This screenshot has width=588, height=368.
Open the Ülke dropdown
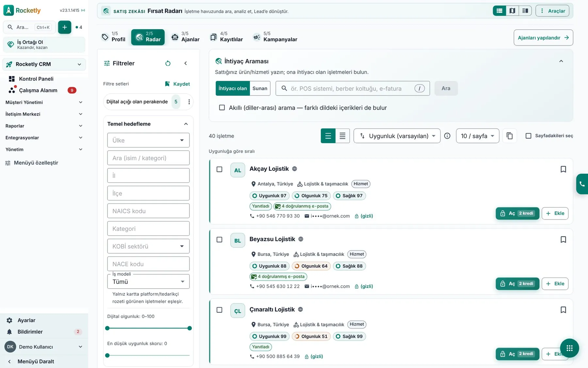[148, 140]
